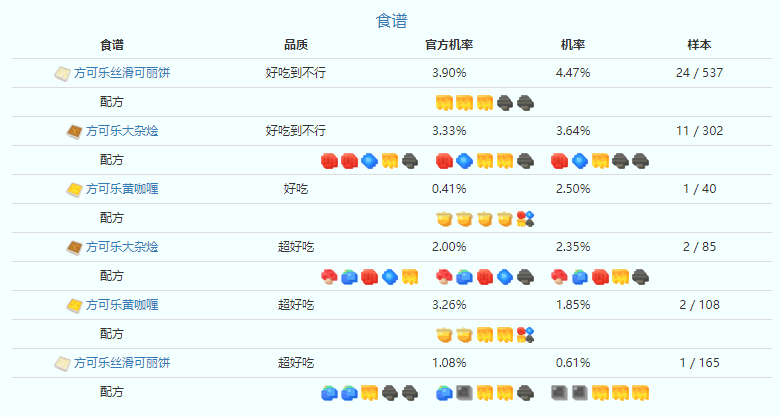This screenshot has height=417, width=780.
Task: Click the 官方机率 column header
Action: tap(449, 45)
